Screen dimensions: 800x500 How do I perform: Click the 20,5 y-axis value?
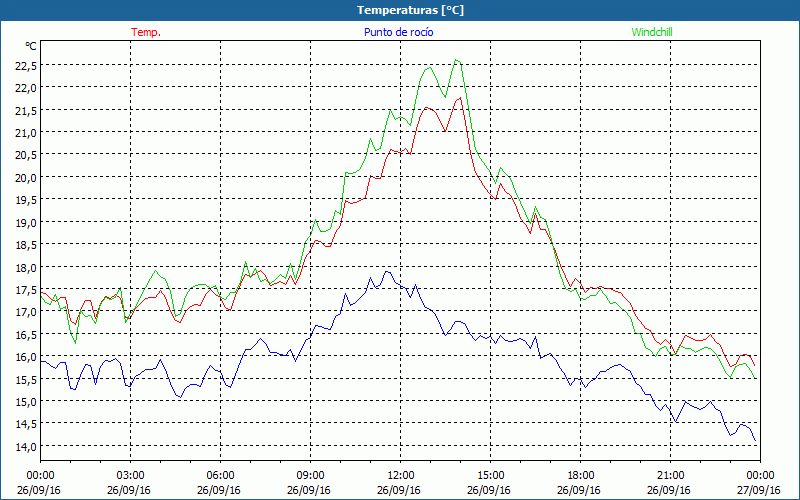(x=25, y=155)
